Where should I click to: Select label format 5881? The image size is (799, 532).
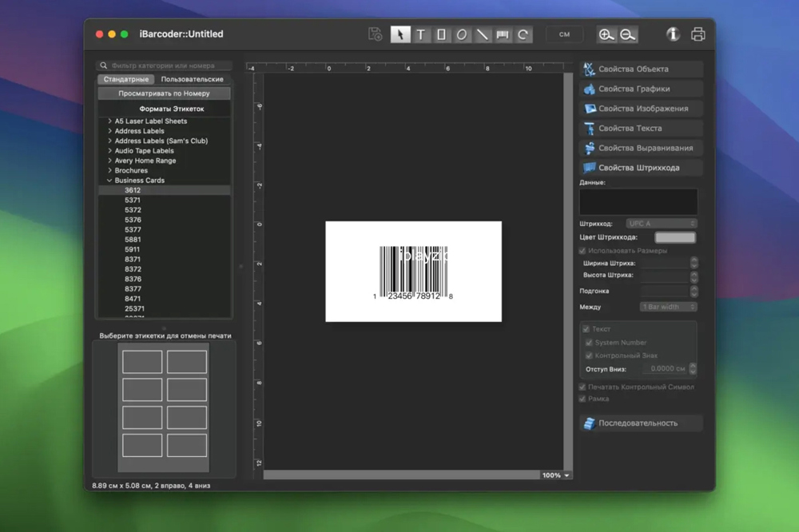point(164,240)
